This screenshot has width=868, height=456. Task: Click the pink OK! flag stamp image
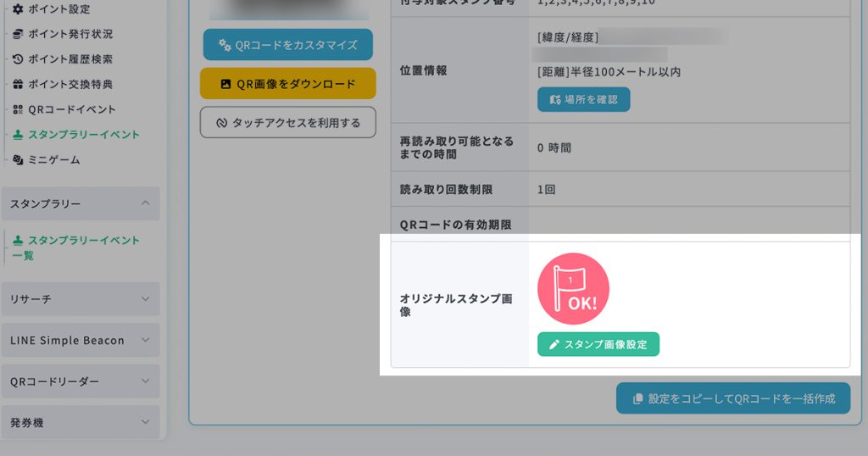click(574, 289)
